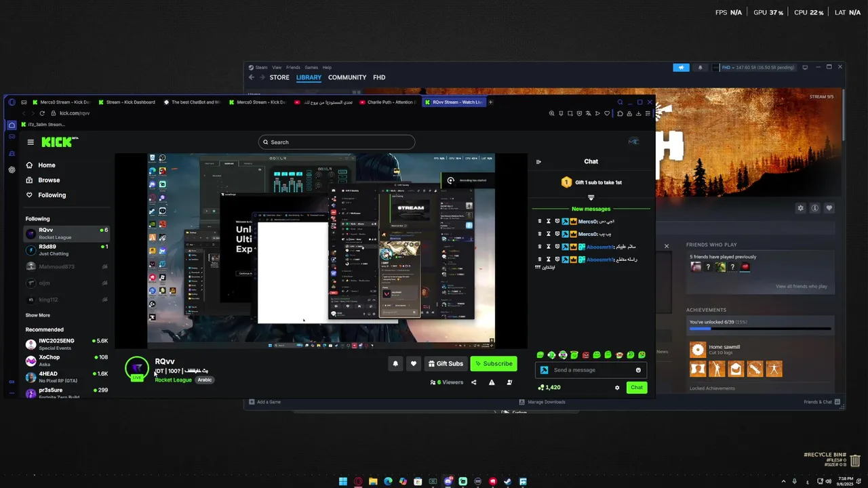
Task: Click the browser sidebar settings gear icon
Action: point(12,169)
